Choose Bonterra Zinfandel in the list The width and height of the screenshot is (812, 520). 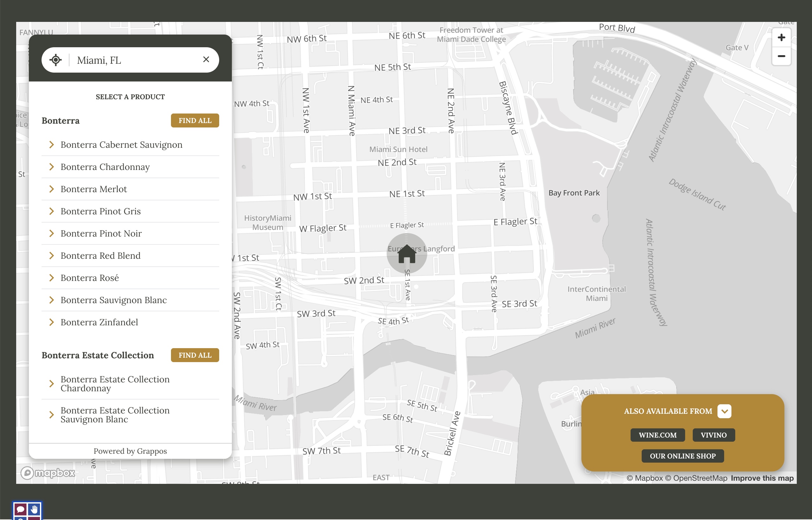99,322
